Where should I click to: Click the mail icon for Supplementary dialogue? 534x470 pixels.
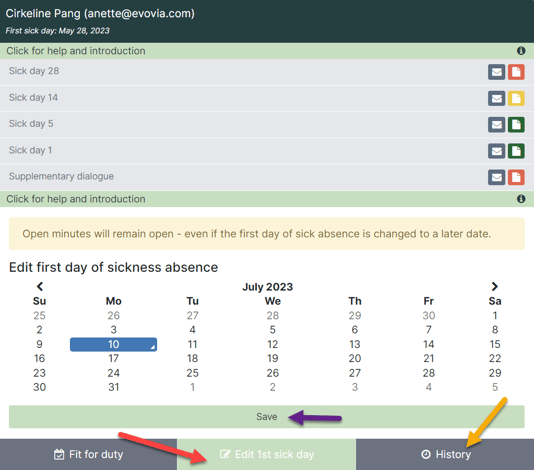pos(496,177)
